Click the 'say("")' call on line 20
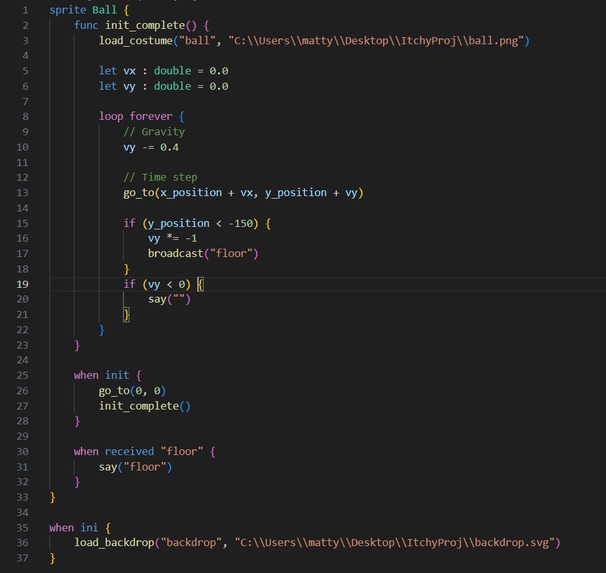The width and height of the screenshot is (606, 573). (x=169, y=299)
